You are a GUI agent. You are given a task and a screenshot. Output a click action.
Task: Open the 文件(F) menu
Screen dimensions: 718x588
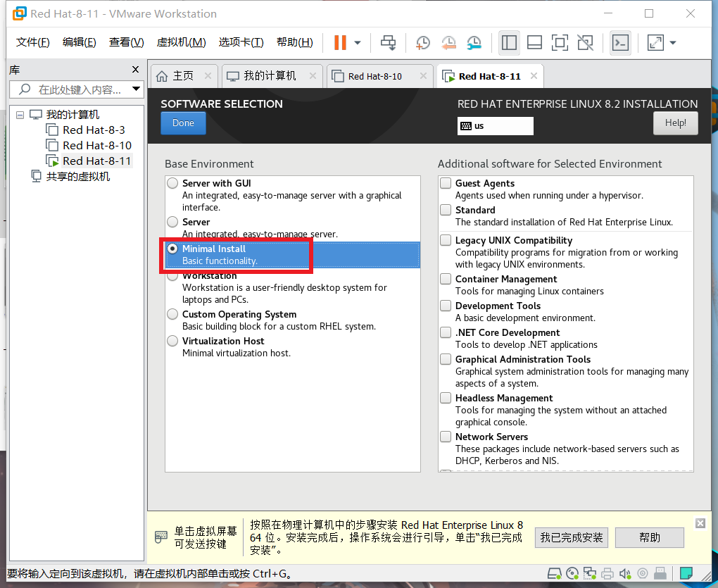coord(33,42)
